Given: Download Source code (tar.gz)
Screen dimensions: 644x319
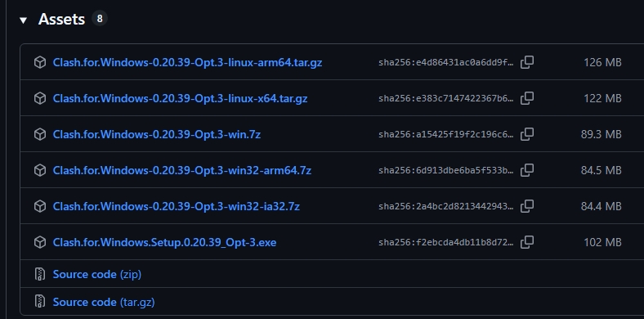Looking at the screenshot, I should click(104, 302).
